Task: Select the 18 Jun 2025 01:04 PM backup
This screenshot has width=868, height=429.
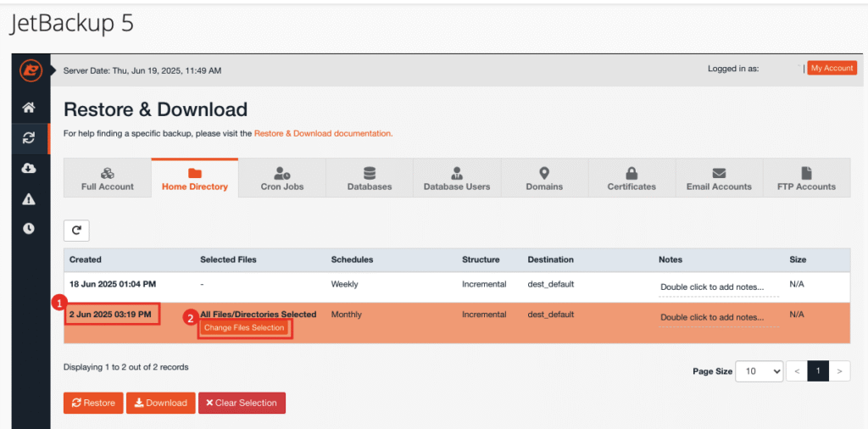Action: [113, 284]
